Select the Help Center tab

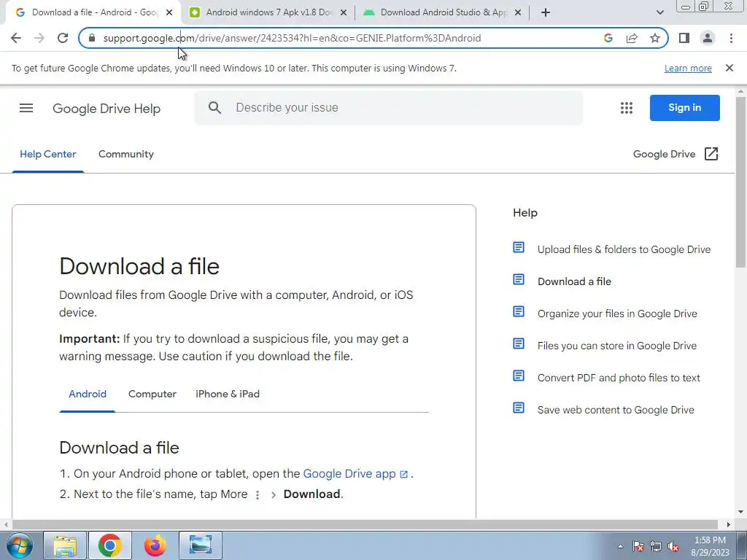[x=47, y=155]
